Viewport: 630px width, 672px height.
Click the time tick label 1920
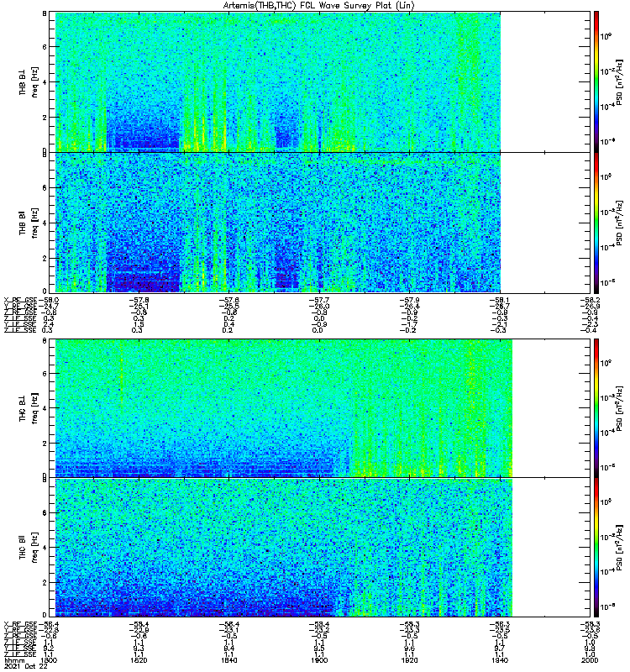[409, 660]
